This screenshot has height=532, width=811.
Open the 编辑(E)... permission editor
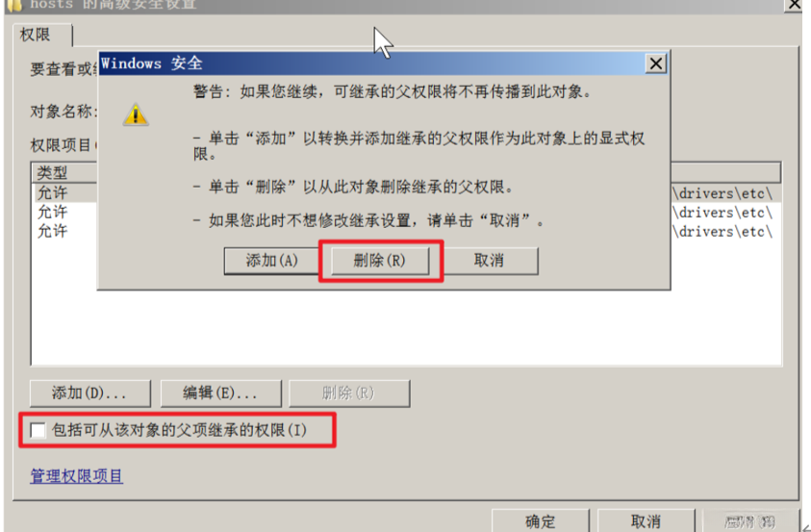(221, 393)
